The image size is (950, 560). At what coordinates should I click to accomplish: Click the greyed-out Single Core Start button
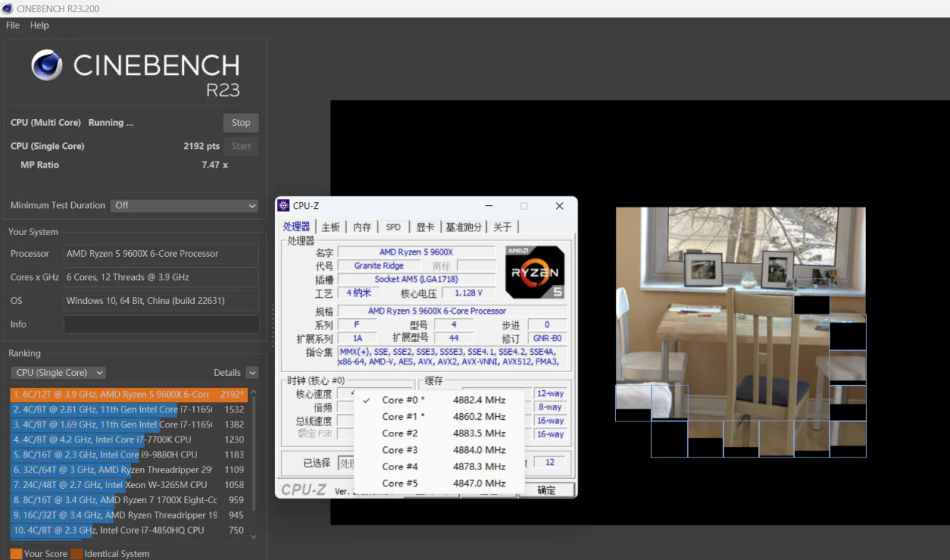[x=241, y=146]
